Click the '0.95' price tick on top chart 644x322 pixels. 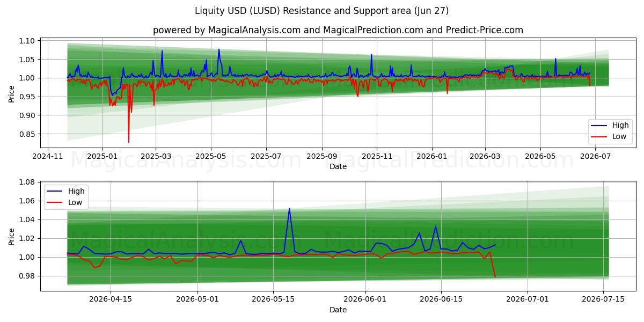pyautogui.click(x=27, y=97)
